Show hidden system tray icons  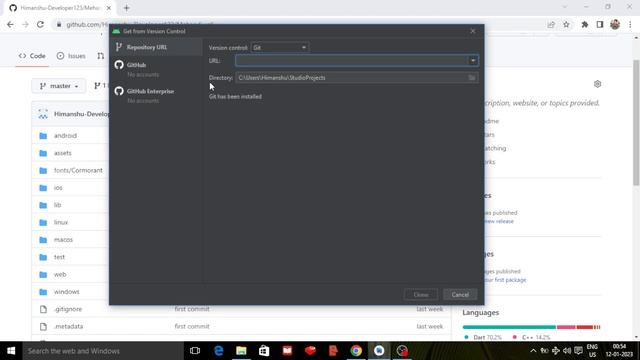click(x=533, y=351)
